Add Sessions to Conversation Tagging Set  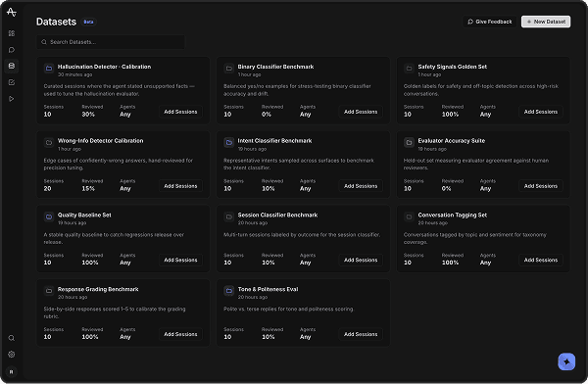pos(541,260)
